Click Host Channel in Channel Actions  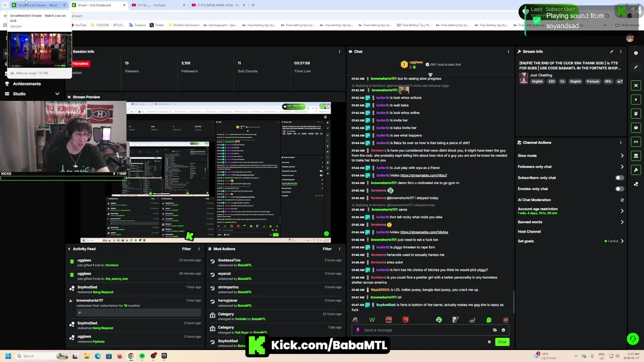coord(529,232)
